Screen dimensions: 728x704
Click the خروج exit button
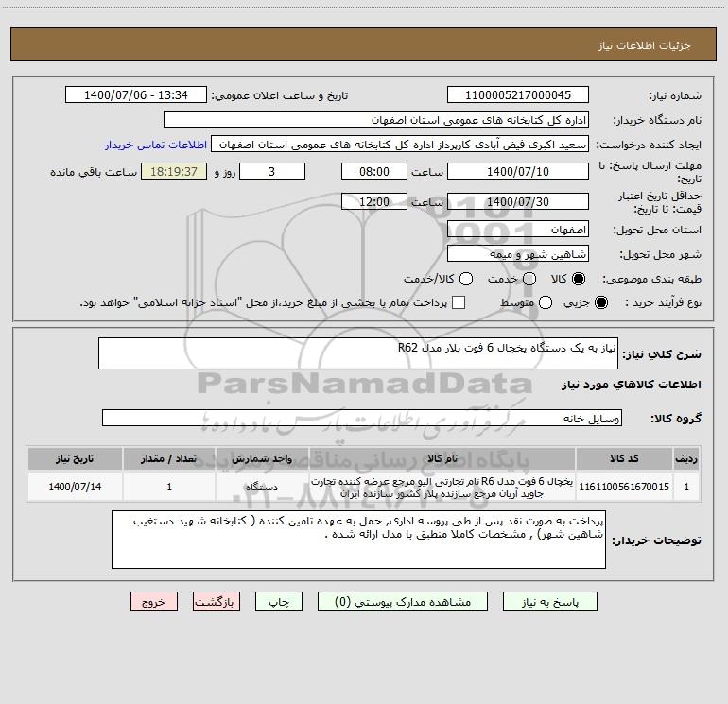[154, 602]
